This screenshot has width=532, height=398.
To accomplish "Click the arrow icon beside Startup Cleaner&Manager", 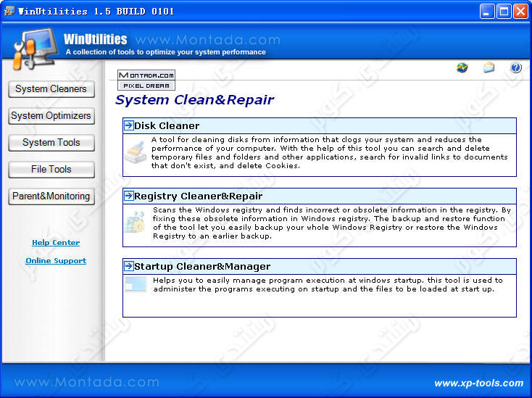I will coord(128,266).
